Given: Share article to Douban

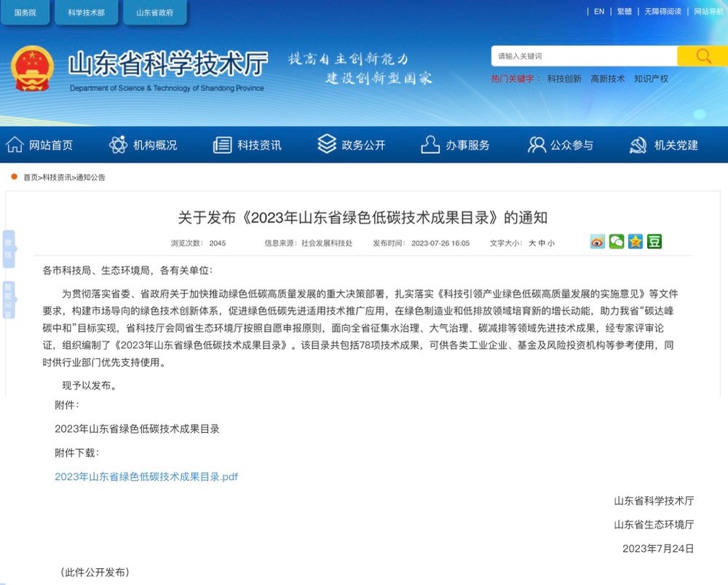Looking at the screenshot, I should click(654, 242).
